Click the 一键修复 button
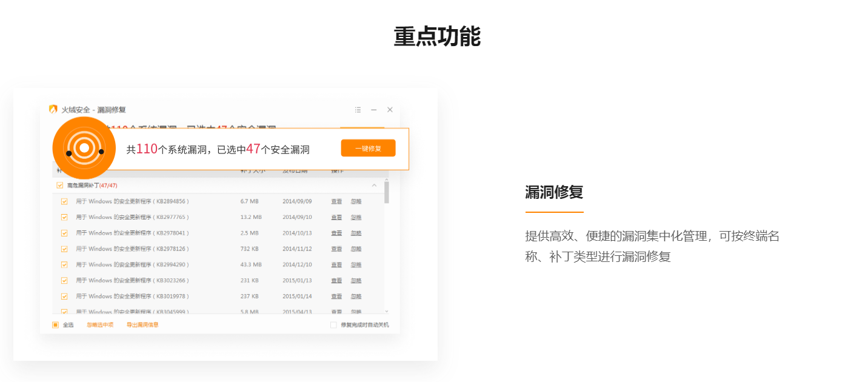 coord(368,149)
